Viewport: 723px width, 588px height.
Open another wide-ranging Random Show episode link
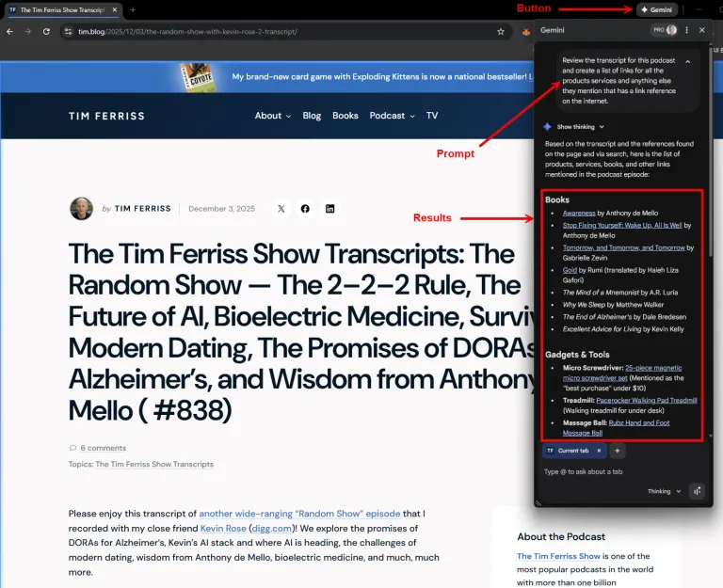click(299, 514)
